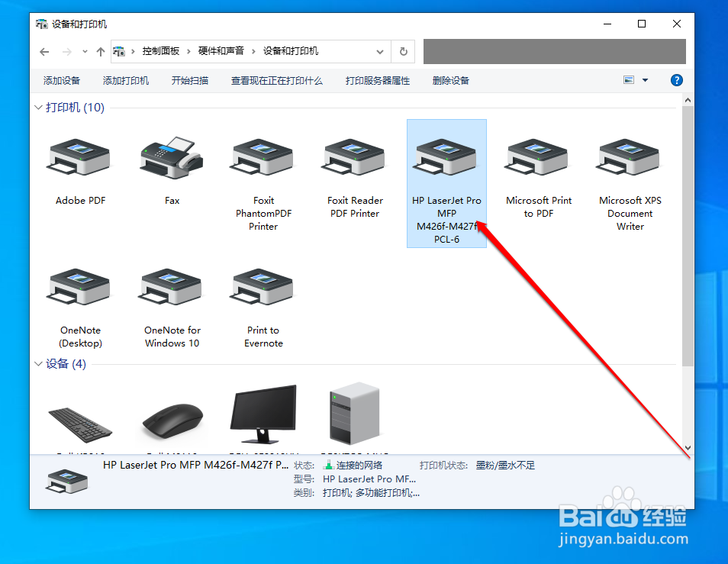Click 查看现在正在打印什么 in toolbar
The width and height of the screenshot is (728, 564).
click(277, 81)
